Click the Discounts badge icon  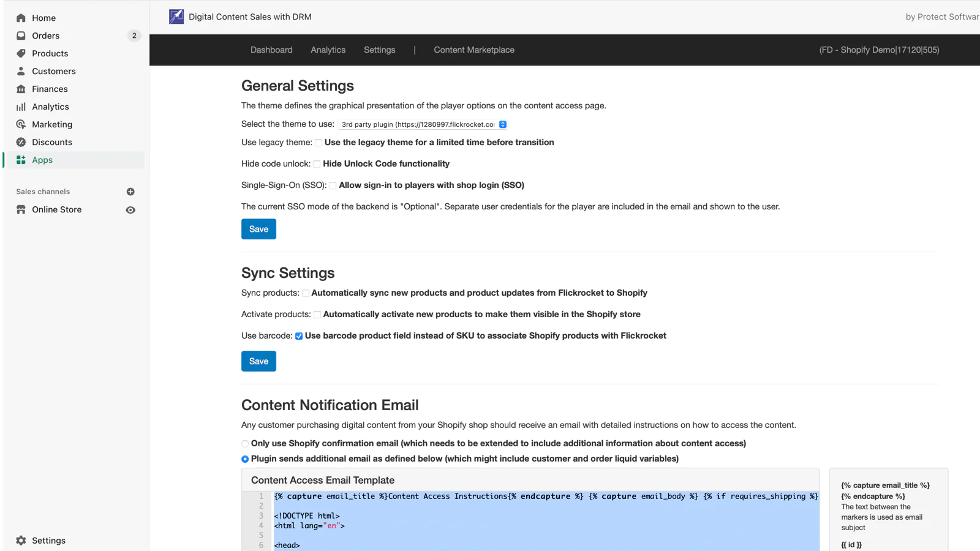pos(21,142)
